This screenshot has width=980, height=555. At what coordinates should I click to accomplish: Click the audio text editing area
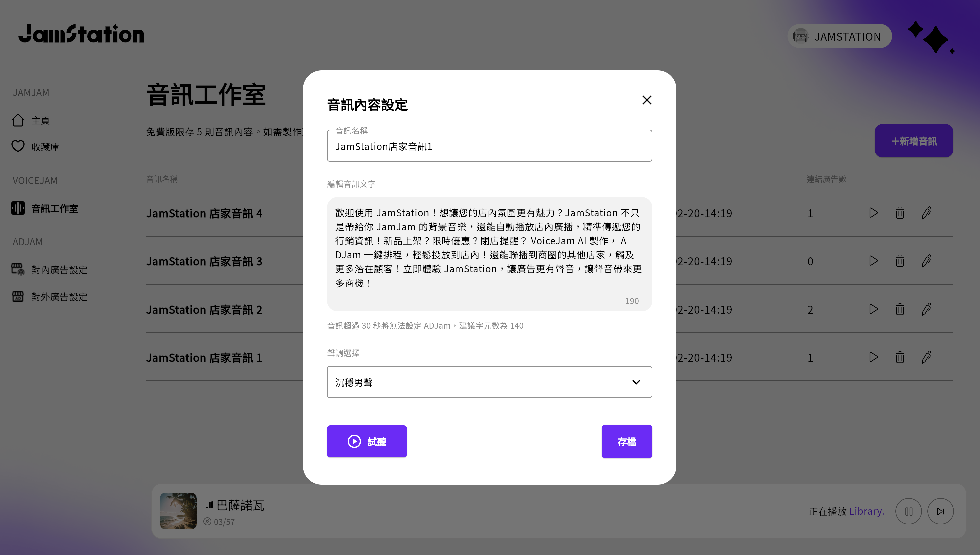pos(489,248)
